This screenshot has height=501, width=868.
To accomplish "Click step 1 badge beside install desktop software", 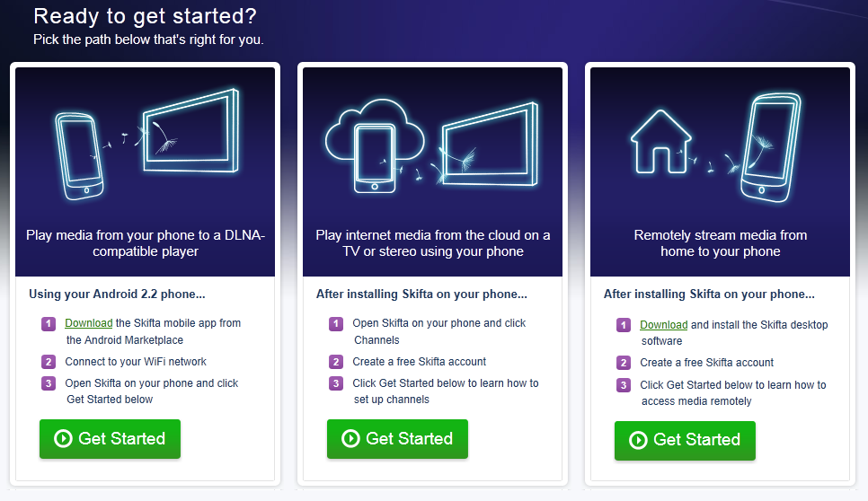I will click(624, 325).
